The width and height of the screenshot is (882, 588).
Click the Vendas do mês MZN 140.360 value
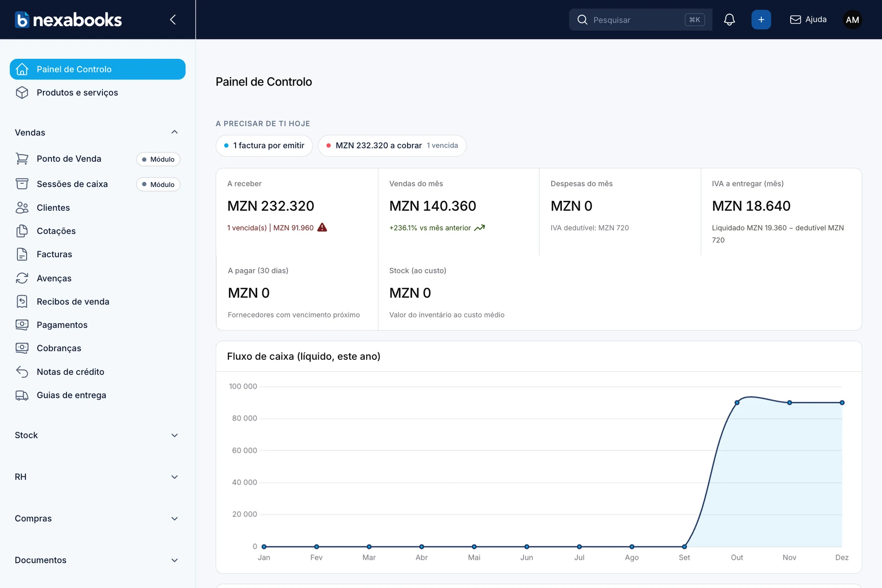click(x=433, y=206)
